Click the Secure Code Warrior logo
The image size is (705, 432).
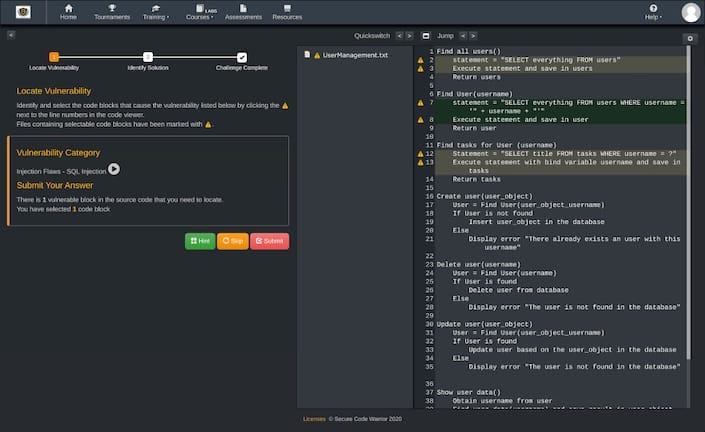point(22,12)
